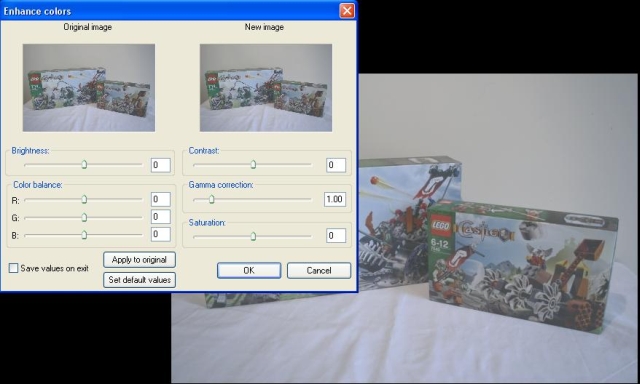Click the Green color balance slider handle

(84, 217)
